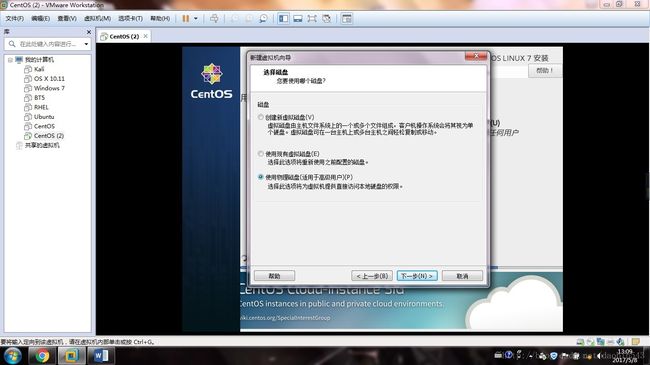Click the VMware Workstation taskbar icon
Image resolution: width=650 pixels, height=365 pixels.
click(71, 356)
